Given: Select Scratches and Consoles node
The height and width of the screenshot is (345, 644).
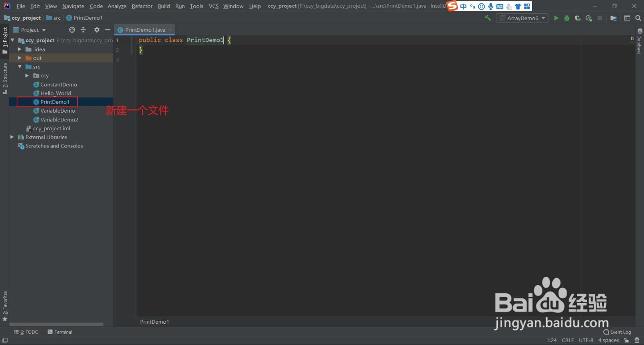Looking at the screenshot, I should 54,146.
